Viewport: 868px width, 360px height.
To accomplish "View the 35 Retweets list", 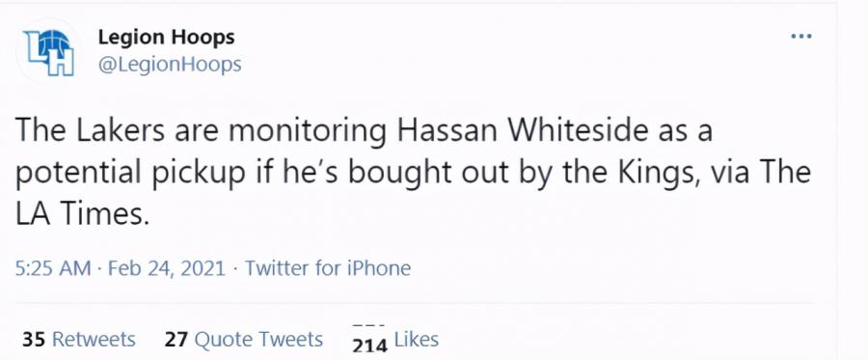I will pyautogui.click(x=79, y=339).
